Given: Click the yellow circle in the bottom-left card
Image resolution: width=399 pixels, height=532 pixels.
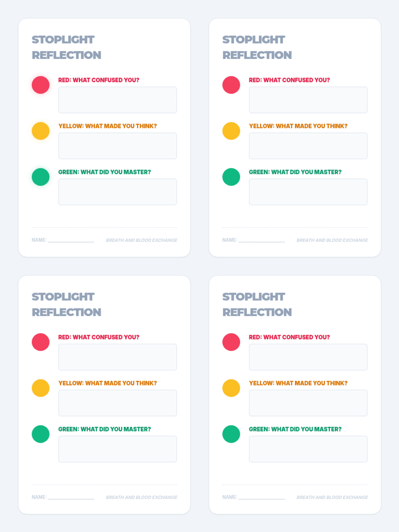Looking at the screenshot, I should [x=41, y=388].
